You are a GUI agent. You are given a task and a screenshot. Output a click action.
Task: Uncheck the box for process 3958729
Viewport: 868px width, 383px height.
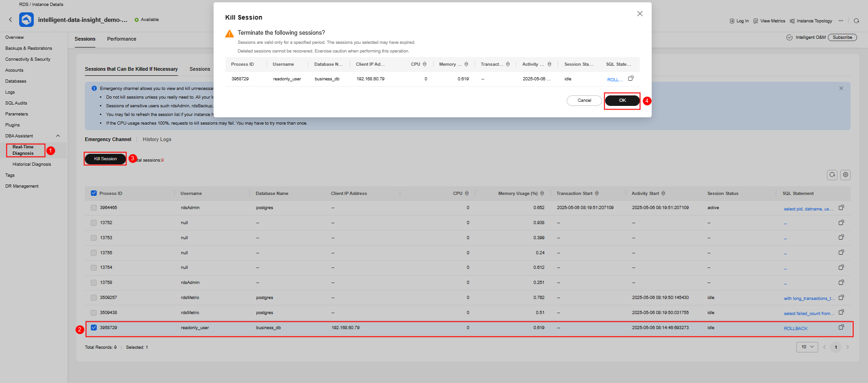[x=94, y=327]
